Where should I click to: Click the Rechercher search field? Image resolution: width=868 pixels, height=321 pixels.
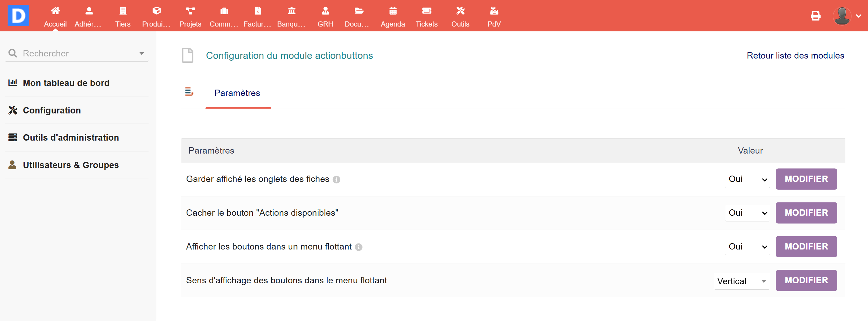(77, 53)
